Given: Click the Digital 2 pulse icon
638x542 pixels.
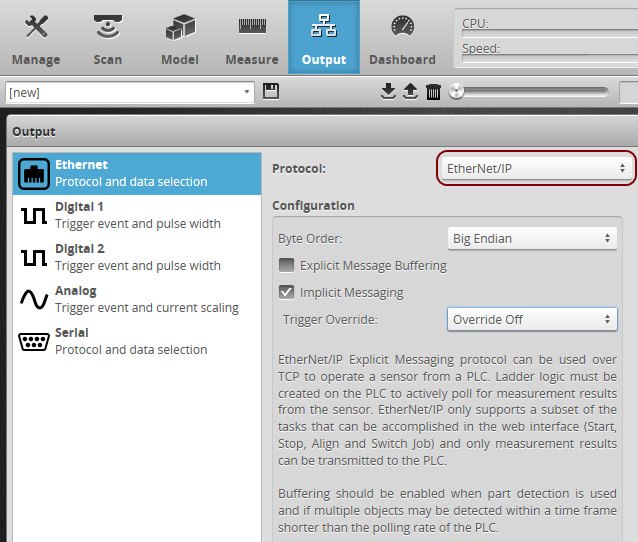Looking at the screenshot, I should 34,258.
